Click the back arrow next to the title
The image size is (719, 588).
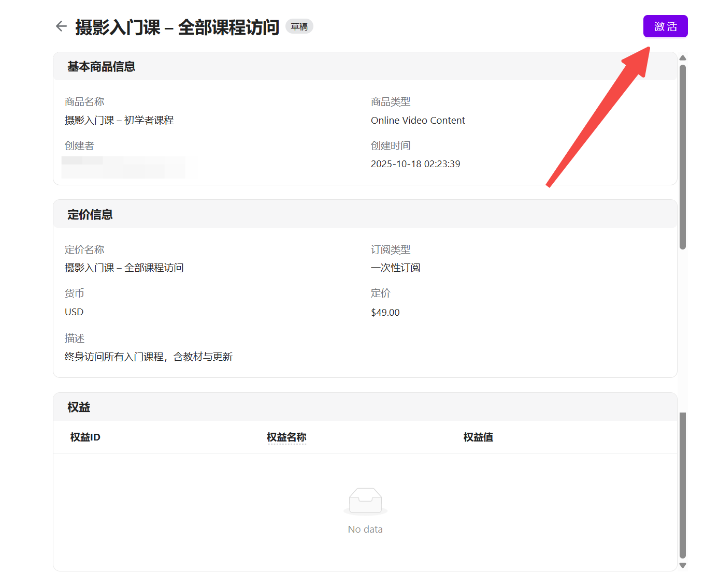point(61,26)
